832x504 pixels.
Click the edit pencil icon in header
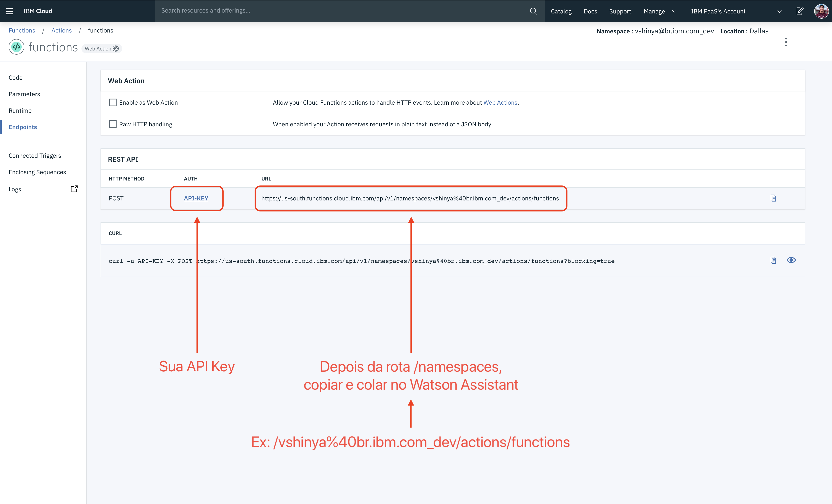[799, 11]
